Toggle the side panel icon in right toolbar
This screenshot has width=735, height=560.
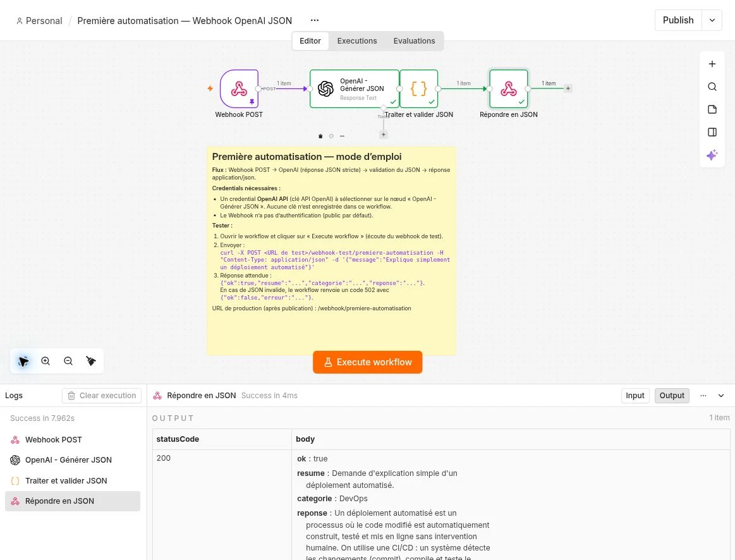pos(712,132)
